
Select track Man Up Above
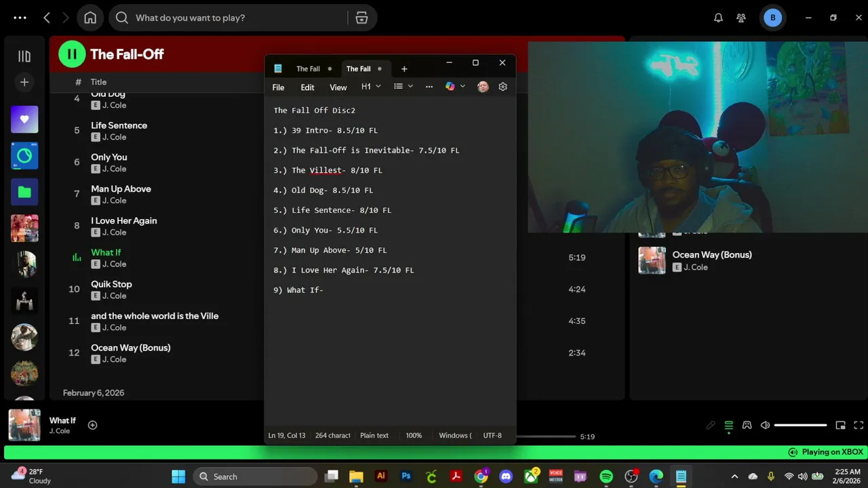121,189
